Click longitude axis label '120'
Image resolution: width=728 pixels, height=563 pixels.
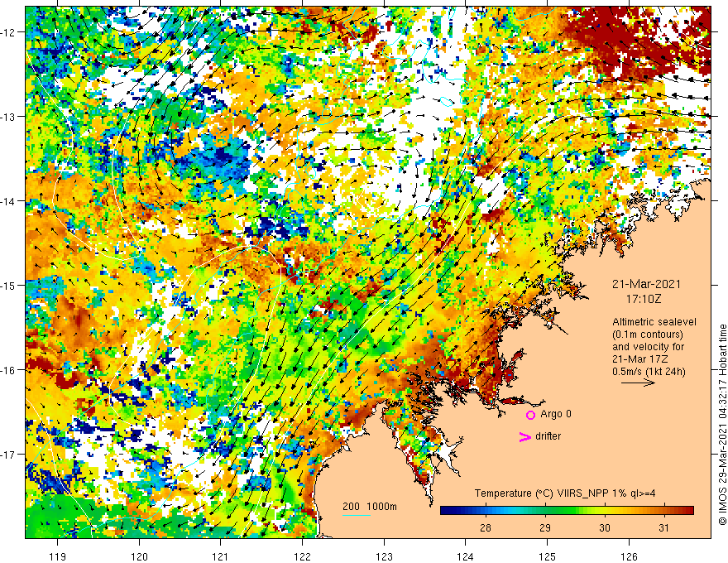tap(139, 556)
